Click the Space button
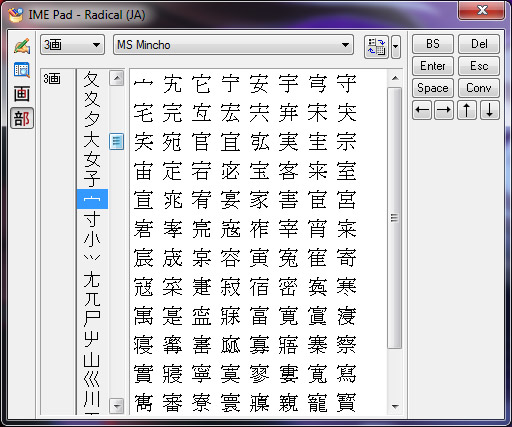This screenshot has height=427, width=512. 433,88
